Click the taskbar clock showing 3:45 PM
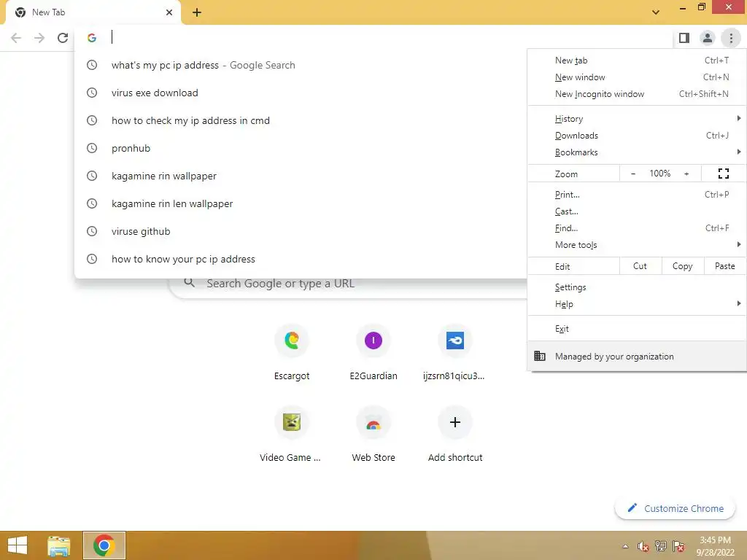The width and height of the screenshot is (747, 560). [715, 545]
